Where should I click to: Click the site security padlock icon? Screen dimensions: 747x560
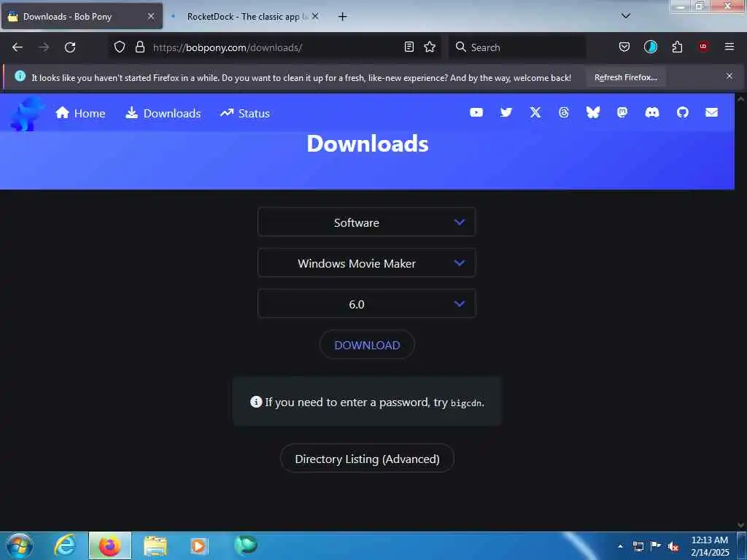click(x=139, y=47)
